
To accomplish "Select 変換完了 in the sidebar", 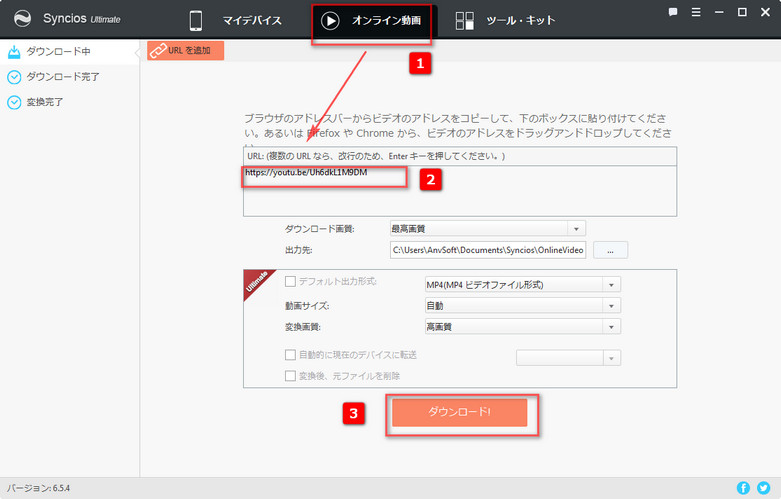I will 69,102.
